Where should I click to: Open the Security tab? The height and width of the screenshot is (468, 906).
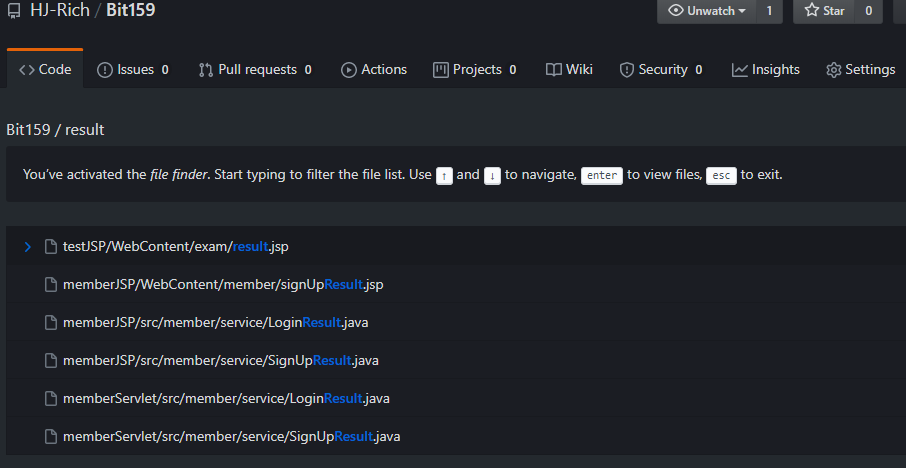click(661, 69)
